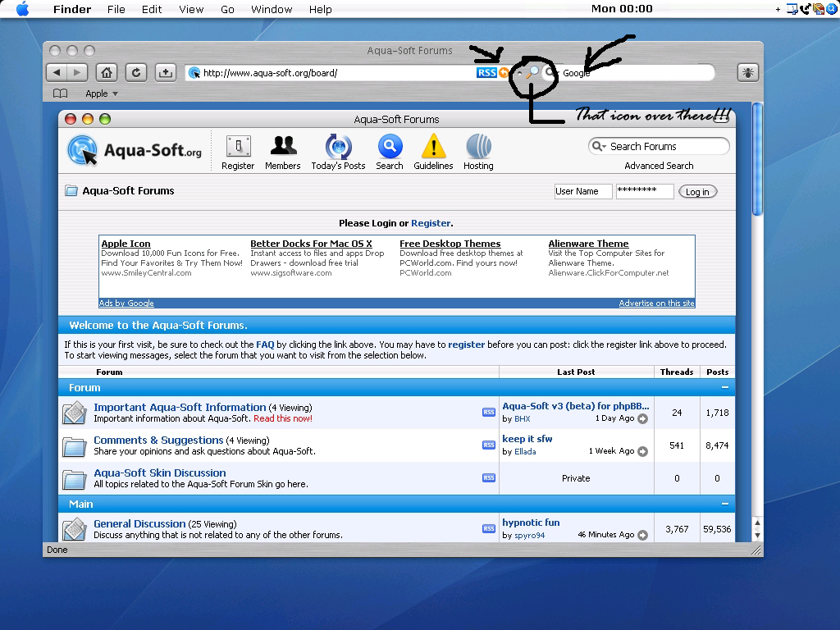Go to last post arrow for BHX post
This screenshot has width=840, height=630.
643,419
